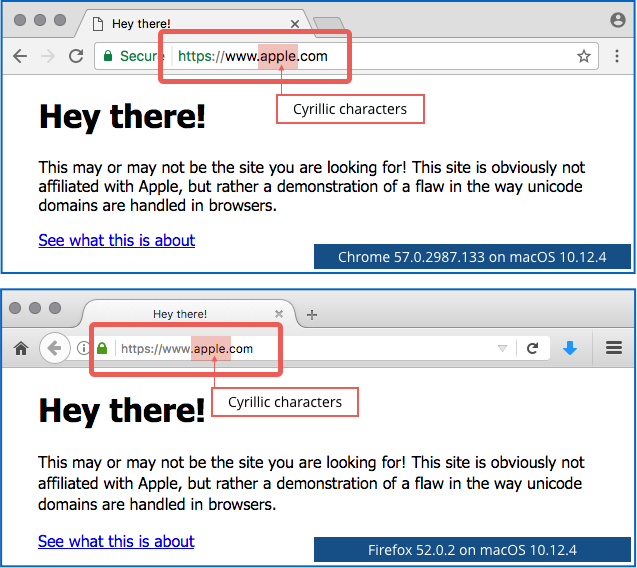Screen dimensions: 637x568
Task: Open the Firefox hamburger menu
Action: [614, 348]
